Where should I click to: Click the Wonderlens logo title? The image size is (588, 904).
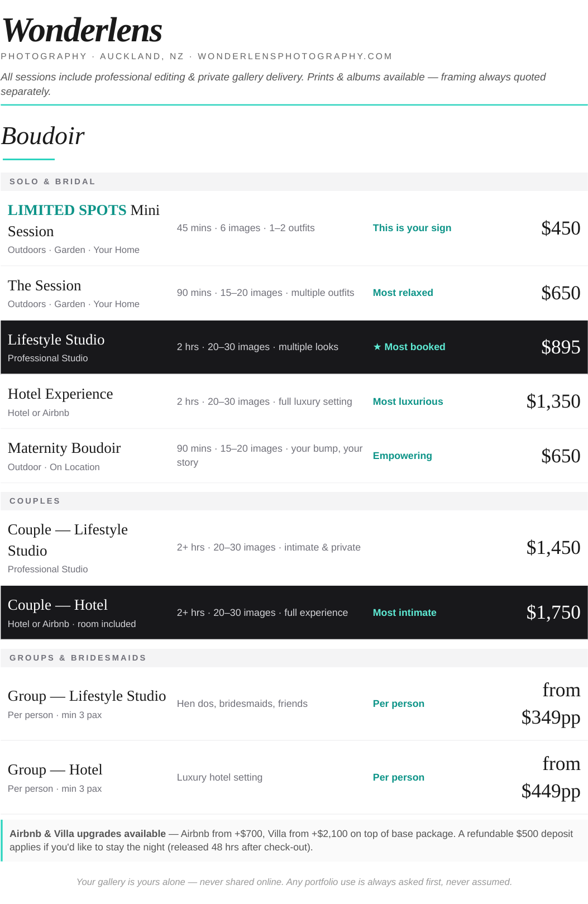83,30
